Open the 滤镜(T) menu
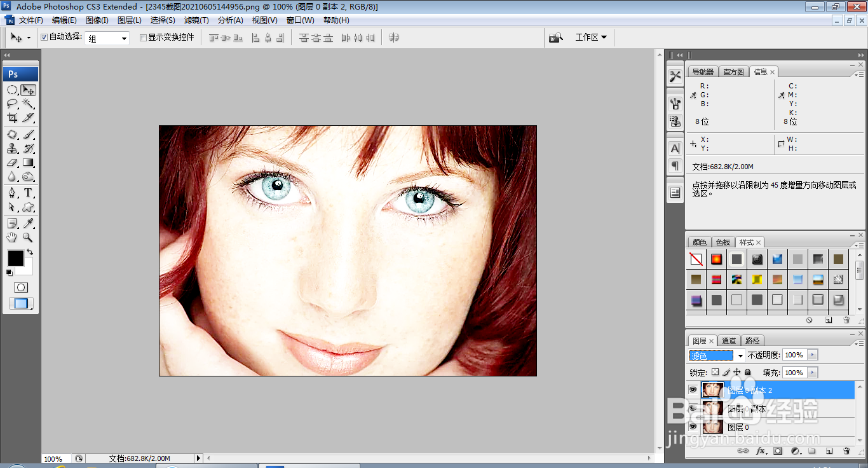 pos(196,20)
